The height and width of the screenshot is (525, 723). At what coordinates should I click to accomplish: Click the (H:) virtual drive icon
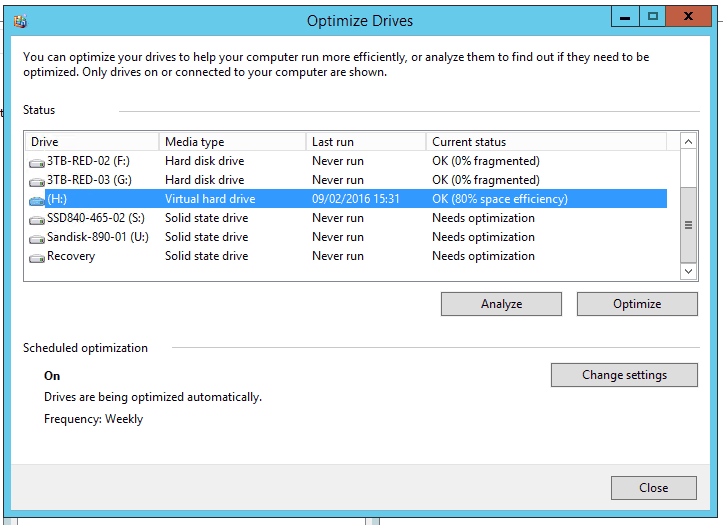click(37, 200)
